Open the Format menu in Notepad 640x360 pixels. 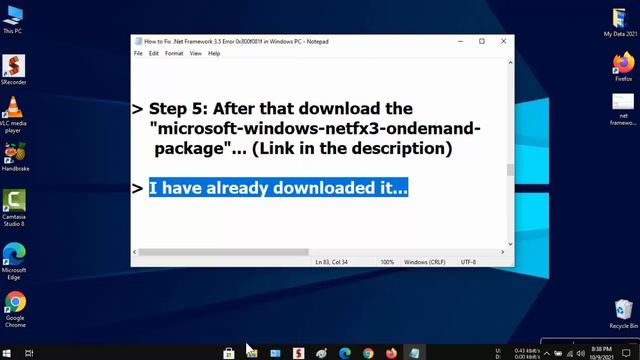click(x=174, y=53)
